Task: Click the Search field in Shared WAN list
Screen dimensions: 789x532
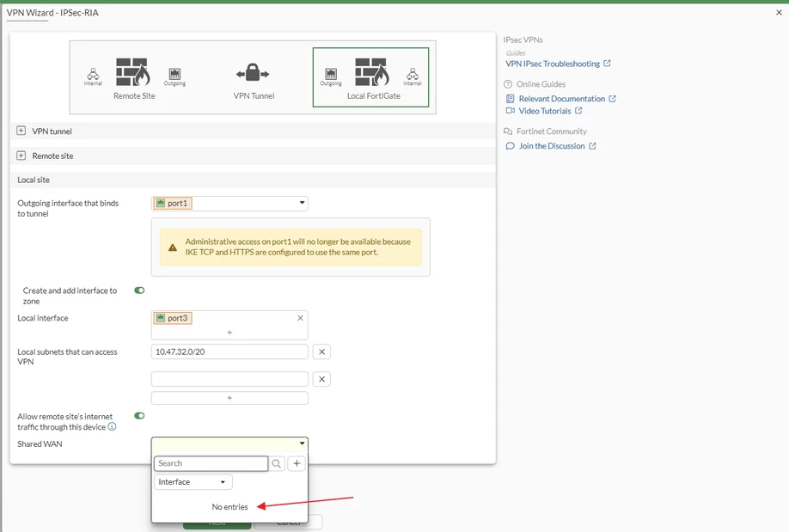Action: [211, 463]
